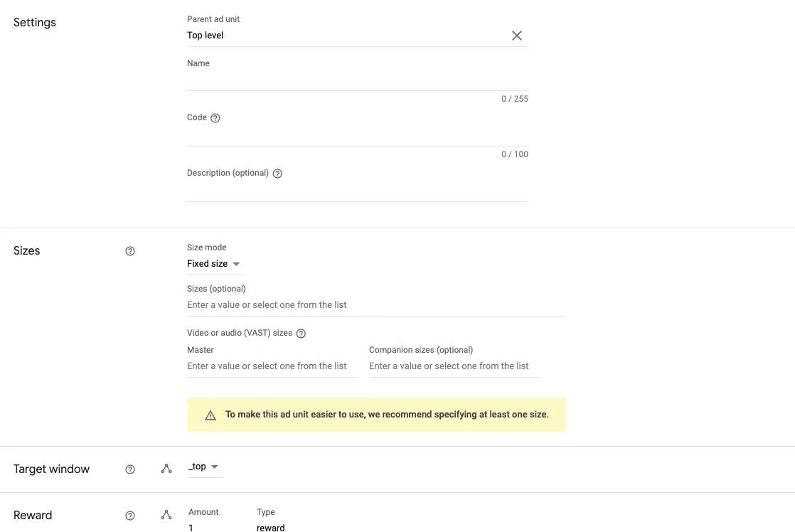Image resolution: width=795 pixels, height=532 pixels.
Task: Click the inheritance icon beside Reward
Action: tap(166, 515)
